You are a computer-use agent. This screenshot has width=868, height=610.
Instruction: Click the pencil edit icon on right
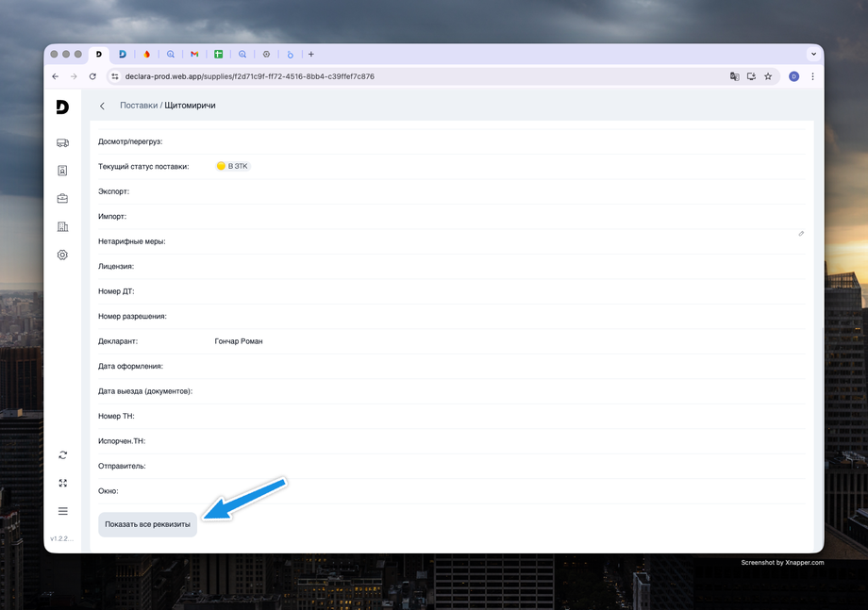[x=801, y=234]
